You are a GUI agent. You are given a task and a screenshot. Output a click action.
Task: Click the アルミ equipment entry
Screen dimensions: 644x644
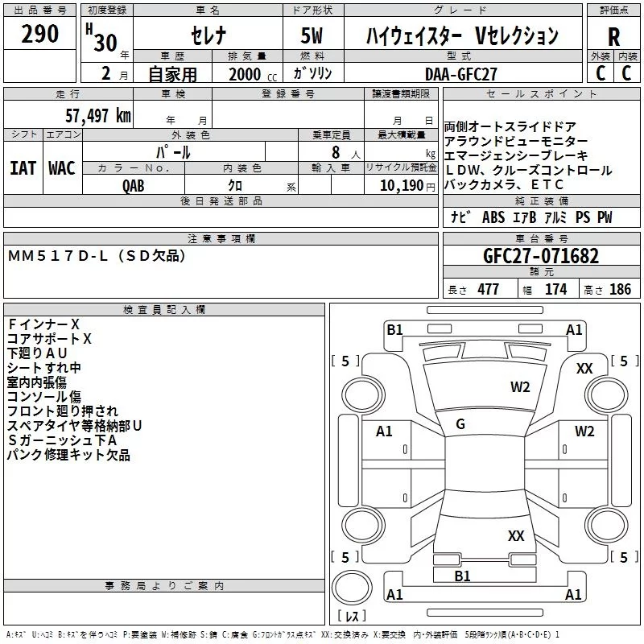click(x=555, y=217)
